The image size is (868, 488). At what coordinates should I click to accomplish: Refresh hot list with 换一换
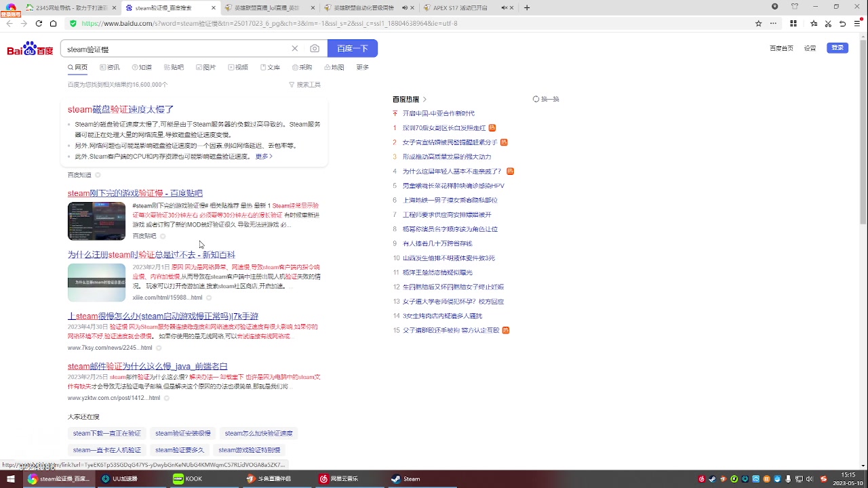pos(546,99)
